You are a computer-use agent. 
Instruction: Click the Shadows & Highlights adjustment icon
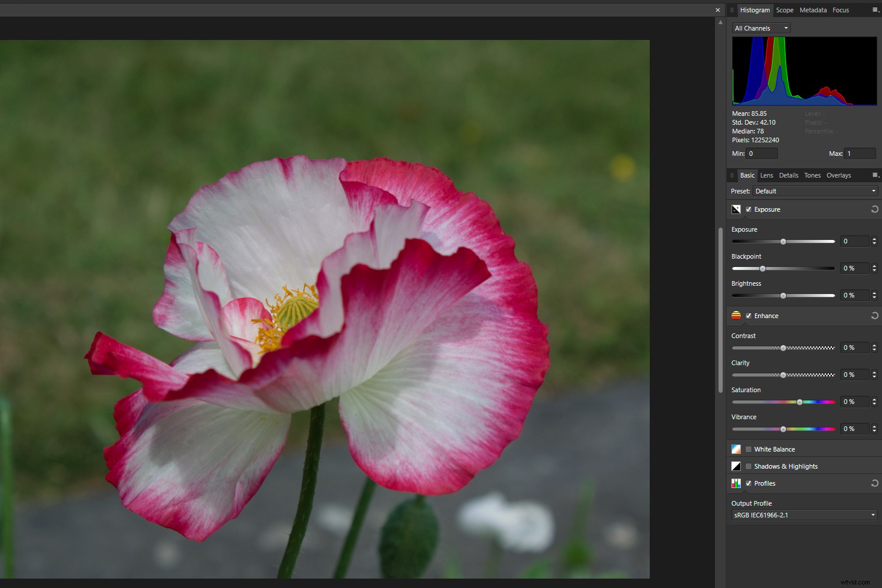pos(736,466)
